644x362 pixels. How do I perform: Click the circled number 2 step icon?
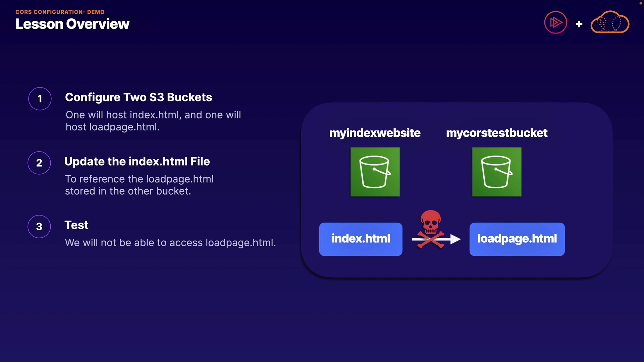(x=39, y=163)
